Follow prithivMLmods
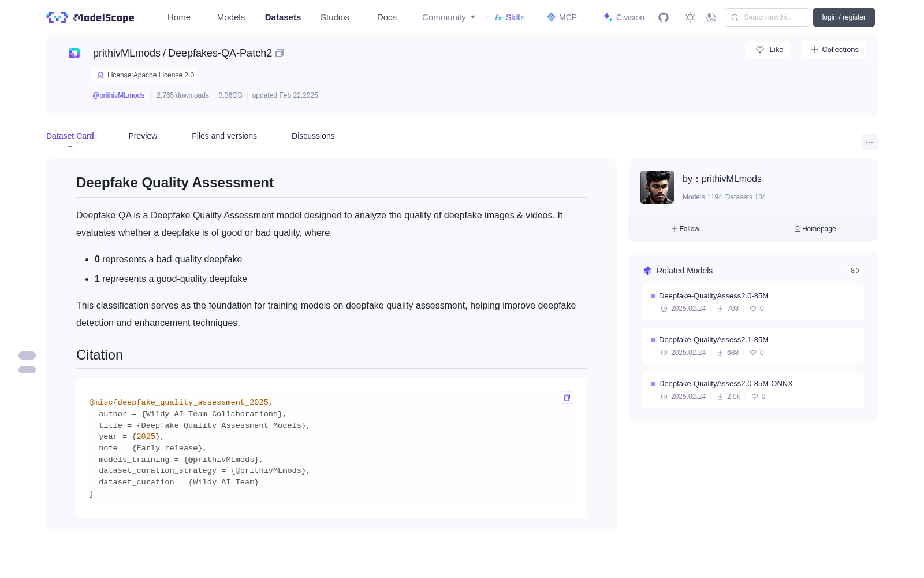This screenshot has height=578, width=924. (685, 229)
